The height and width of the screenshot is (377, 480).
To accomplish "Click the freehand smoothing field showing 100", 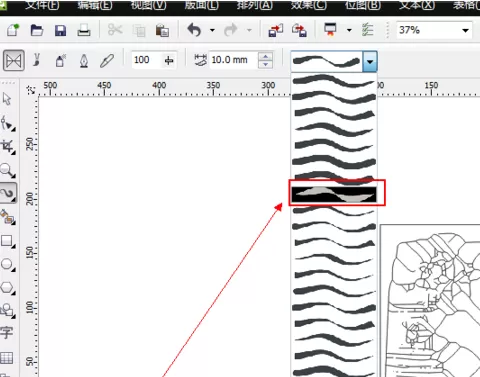I will pos(147,60).
